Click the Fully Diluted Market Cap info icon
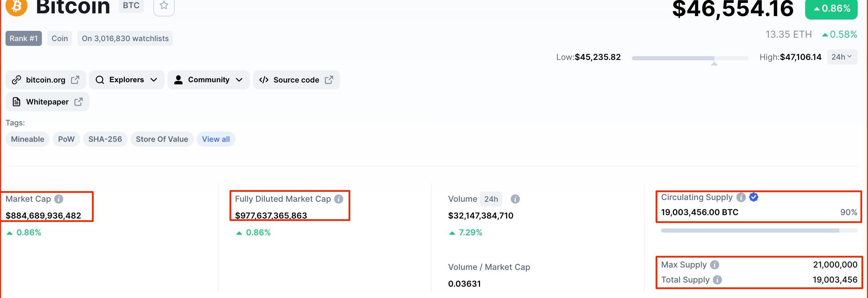Viewport: 868px width, 298px height. coord(339,199)
